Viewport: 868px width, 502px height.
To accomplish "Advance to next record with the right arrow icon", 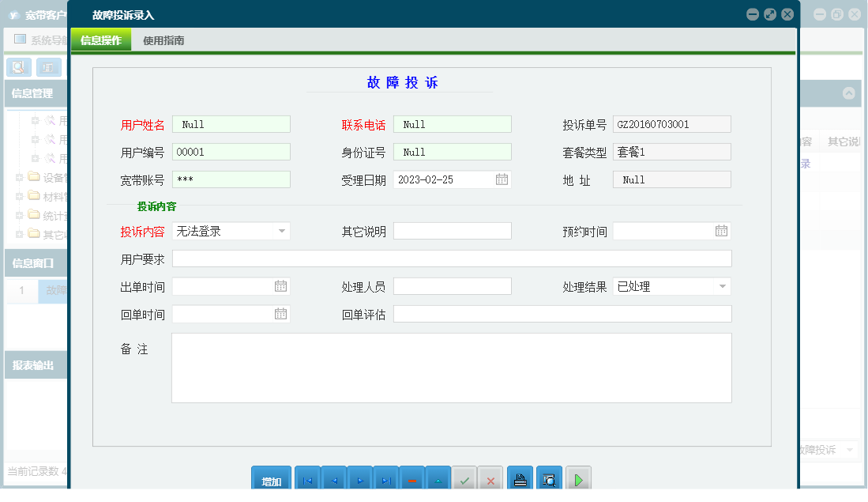I will tap(360, 480).
